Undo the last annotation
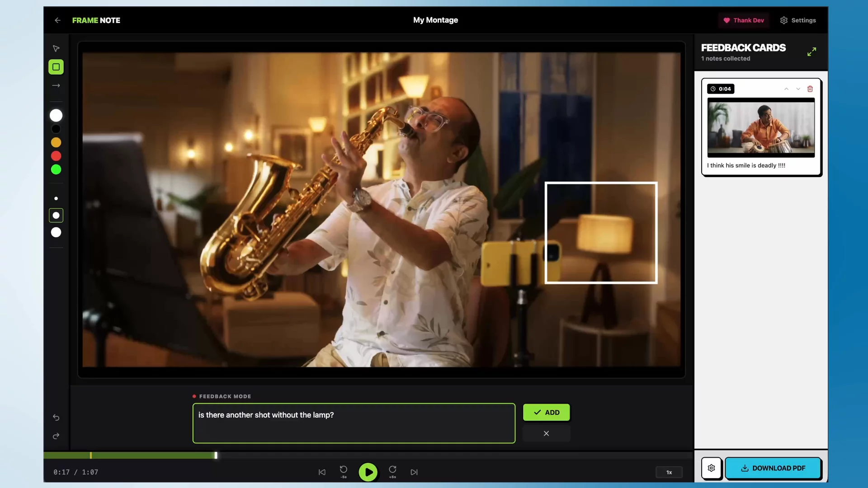The height and width of the screenshot is (488, 868). coord(56,418)
